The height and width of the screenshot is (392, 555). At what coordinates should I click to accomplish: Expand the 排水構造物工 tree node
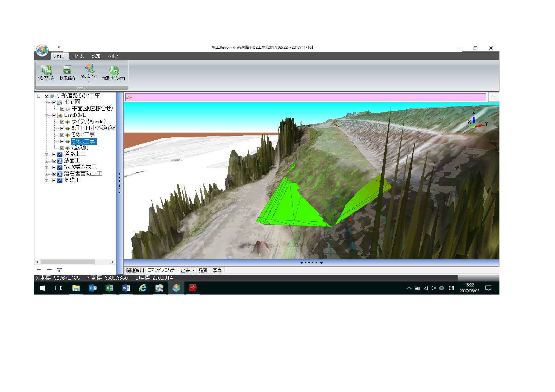click(47, 168)
